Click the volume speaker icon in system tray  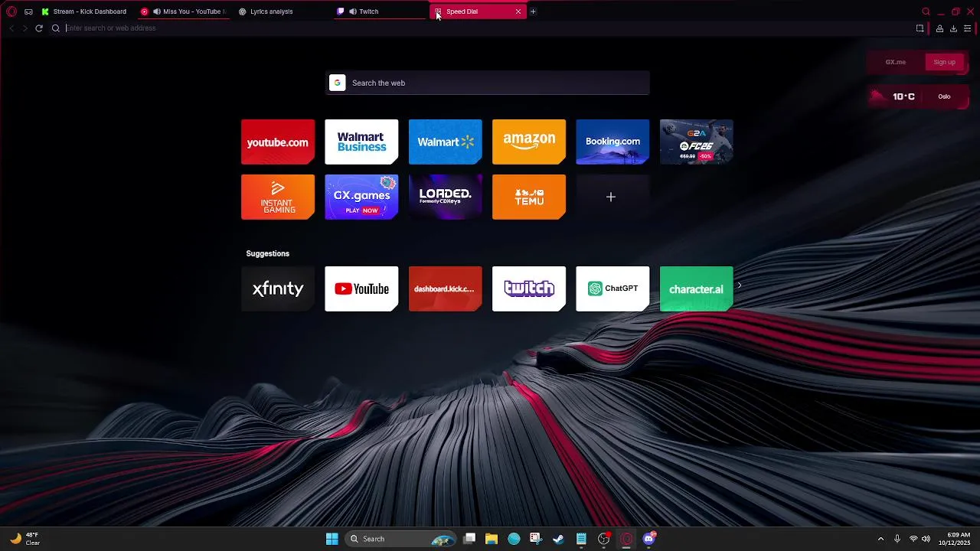click(926, 539)
